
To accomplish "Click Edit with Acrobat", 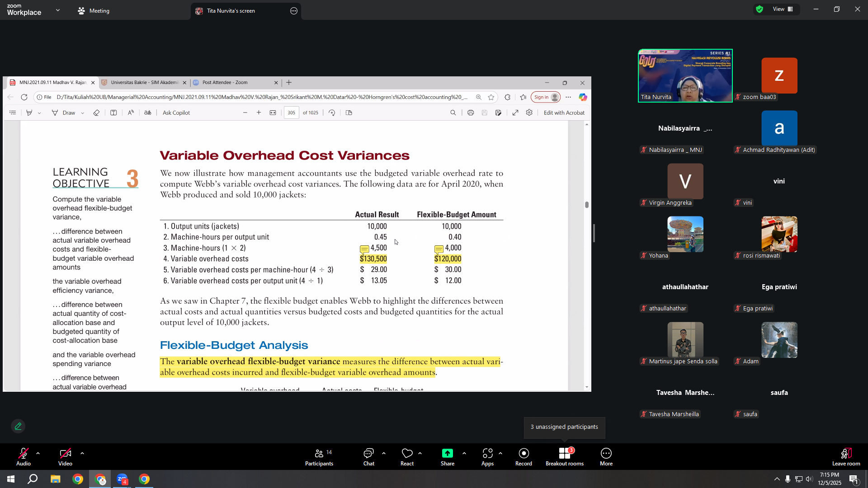I will pyautogui.click(x=564, y=113).
